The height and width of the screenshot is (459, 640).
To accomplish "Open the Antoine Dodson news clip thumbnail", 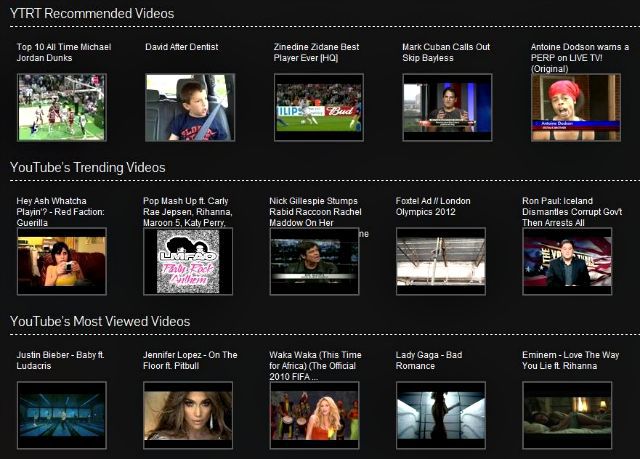I will click(x=576, y=108).
